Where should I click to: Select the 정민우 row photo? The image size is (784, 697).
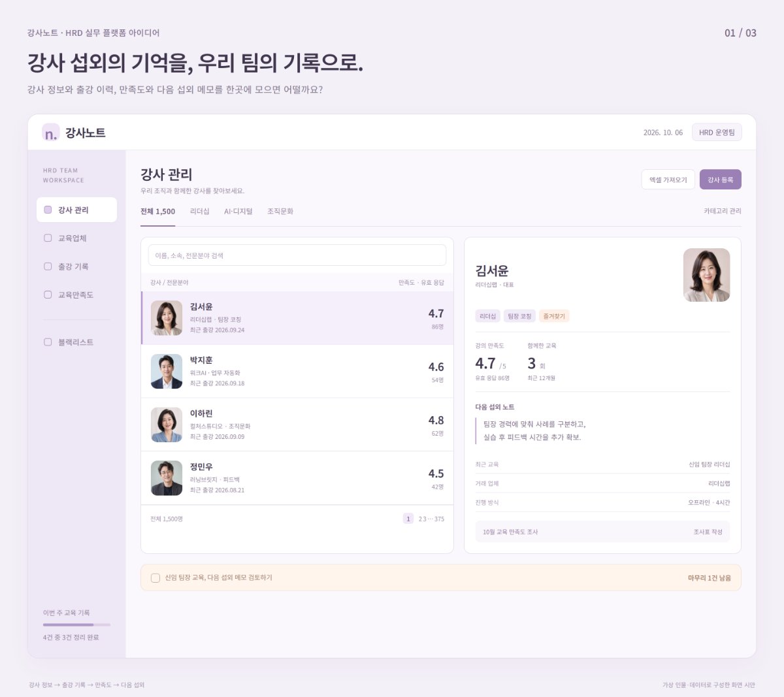tap(167, 478)
